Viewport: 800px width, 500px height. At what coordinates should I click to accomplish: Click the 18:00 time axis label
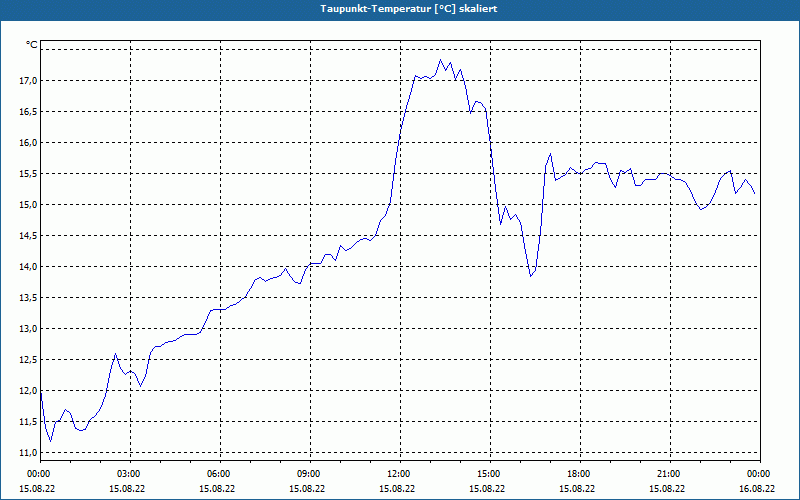(580, 473)
